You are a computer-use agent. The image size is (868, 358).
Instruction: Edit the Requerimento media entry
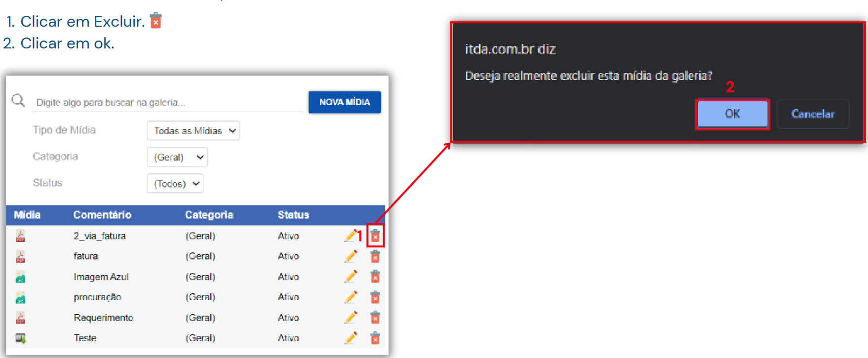click(351, 318)
